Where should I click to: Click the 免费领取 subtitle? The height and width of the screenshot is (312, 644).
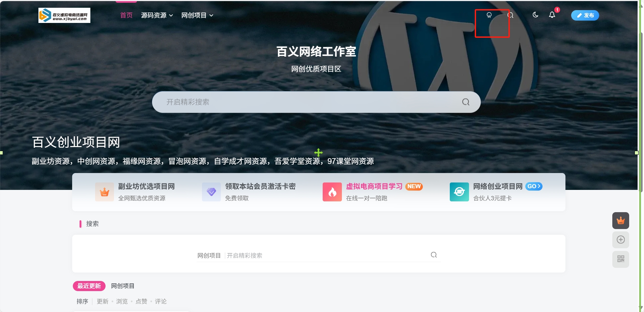coord(237,198)
